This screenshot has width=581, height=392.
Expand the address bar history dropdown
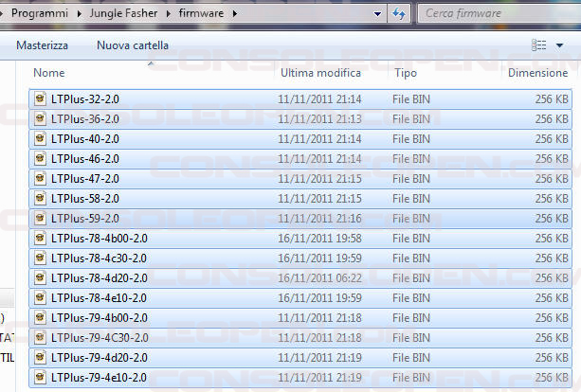pos(378,14)
